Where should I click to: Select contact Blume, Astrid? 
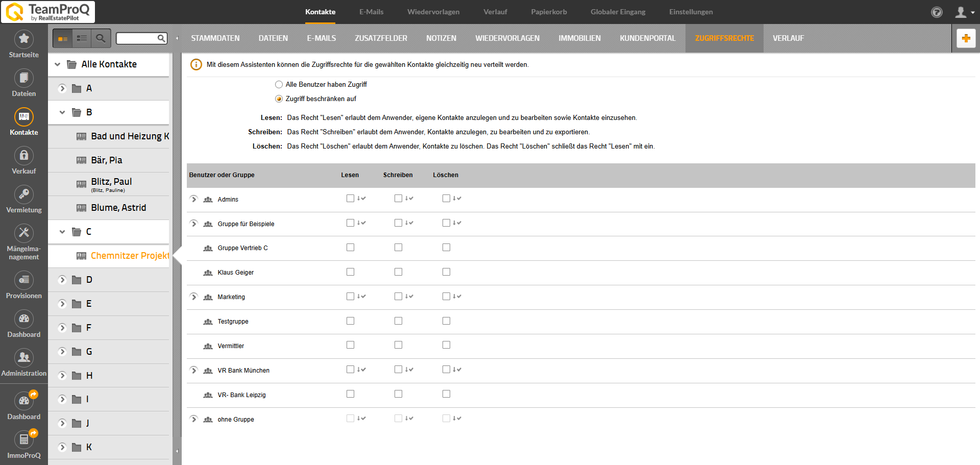tap(118, 208)
